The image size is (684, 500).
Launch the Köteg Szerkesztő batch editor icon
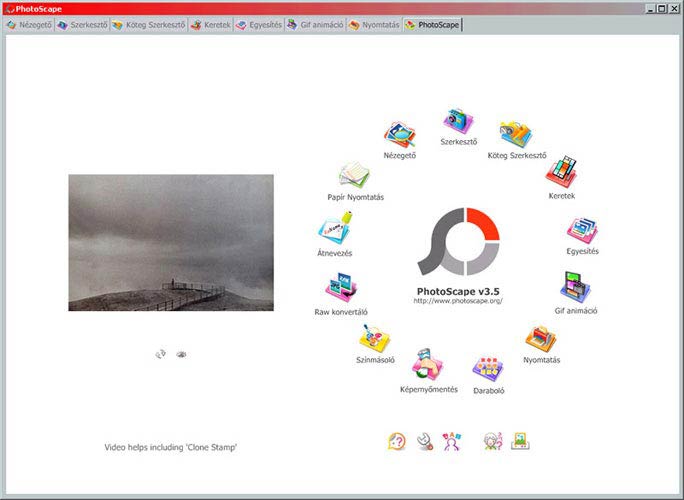516,134
